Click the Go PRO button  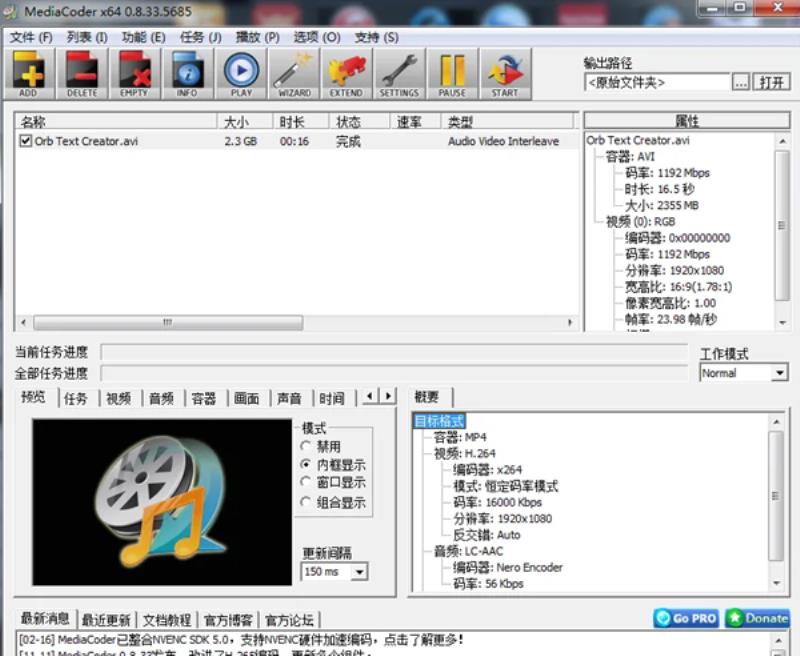pos(686,618)
